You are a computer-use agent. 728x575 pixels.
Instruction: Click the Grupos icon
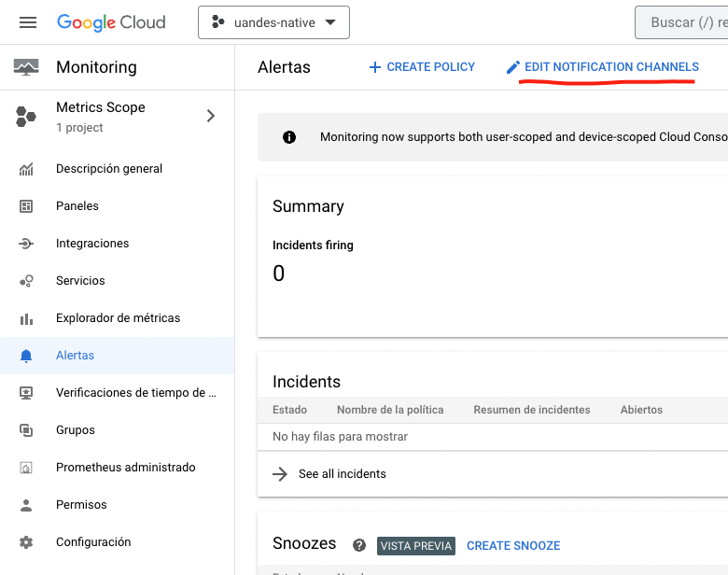click(26, 430)
